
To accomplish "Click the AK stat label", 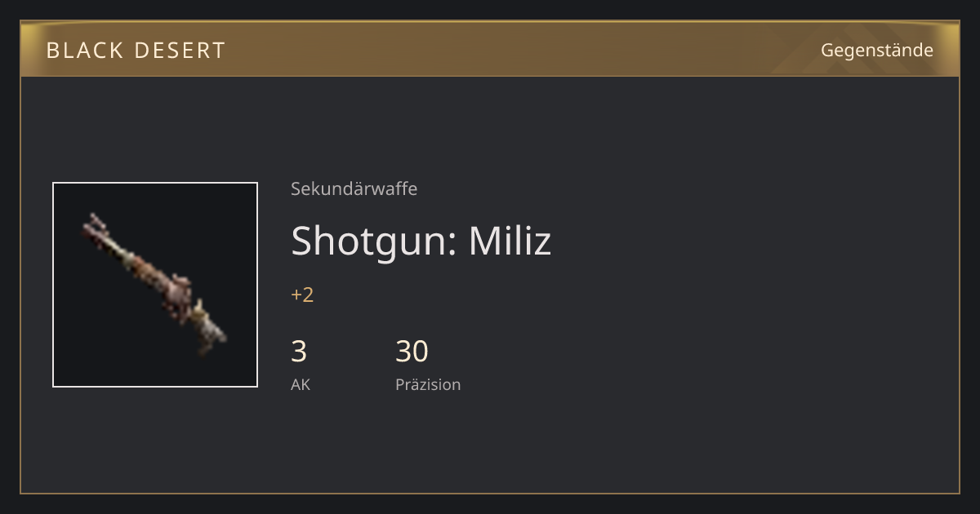I will click(x=301, y=384).
